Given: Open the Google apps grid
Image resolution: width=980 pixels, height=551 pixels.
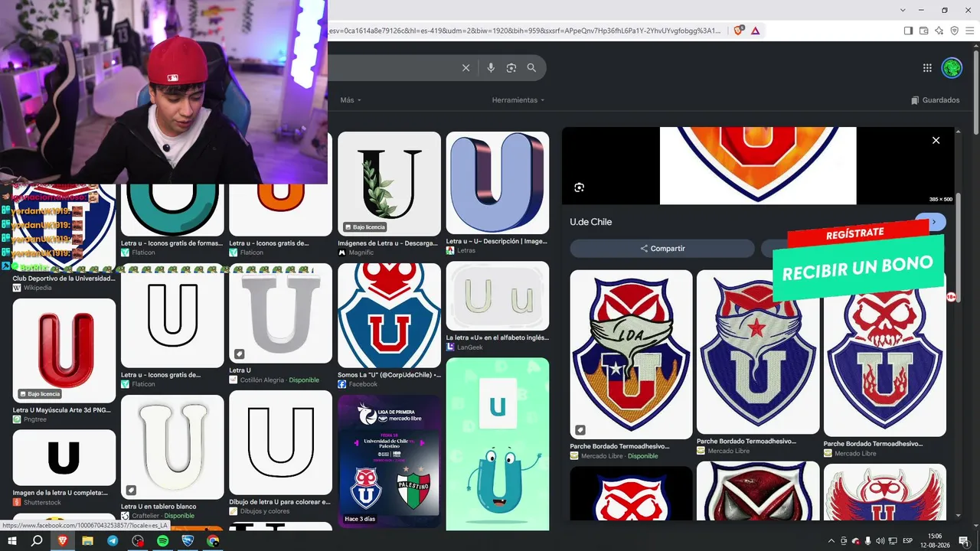Looking at the screenshot, I should tap(927, 68).
